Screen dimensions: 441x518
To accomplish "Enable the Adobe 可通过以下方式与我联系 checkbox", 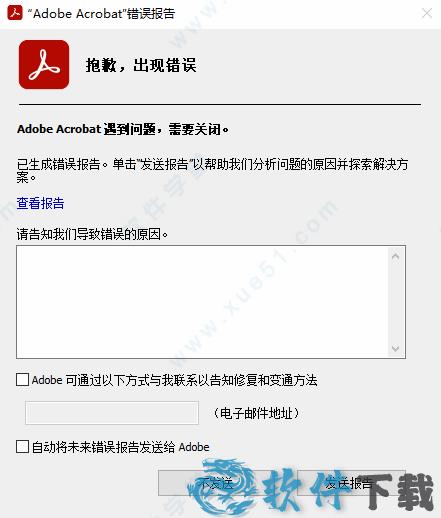I will point(22,379).
